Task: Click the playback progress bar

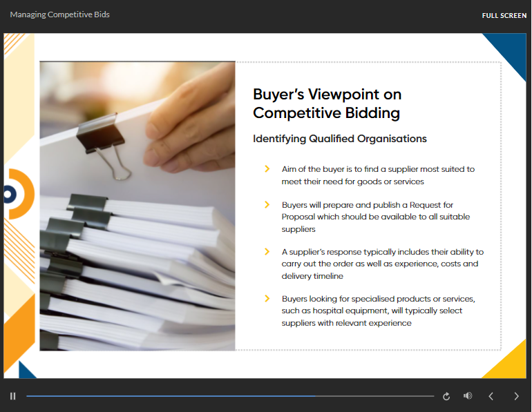Action: click(x=230, y=395)
